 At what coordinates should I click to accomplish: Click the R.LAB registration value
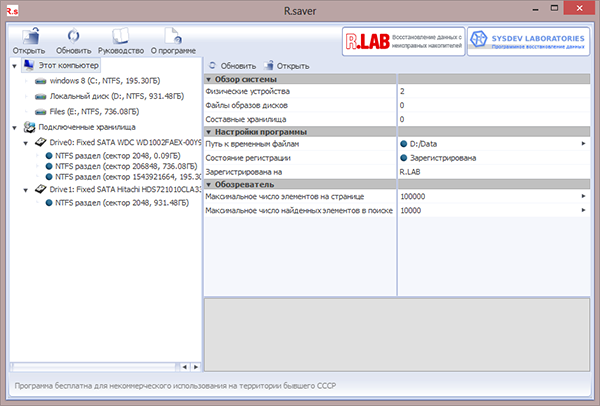pyautogui.click(x=410, y=172)
